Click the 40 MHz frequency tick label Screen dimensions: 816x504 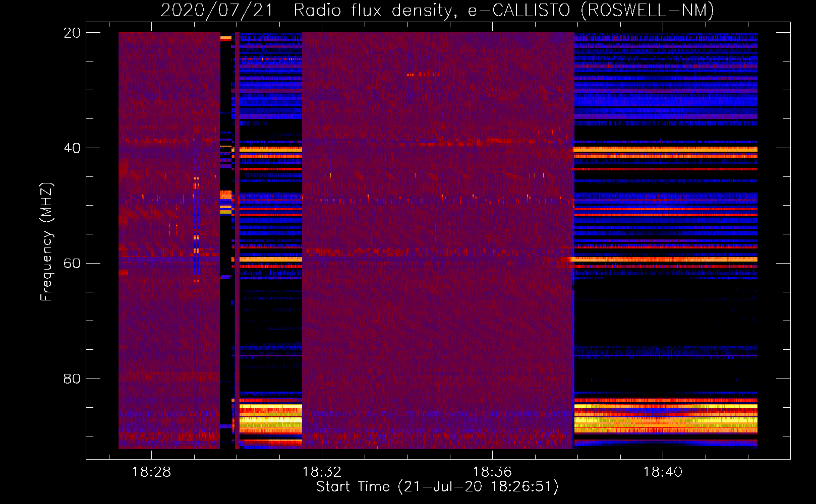(72, 148)
